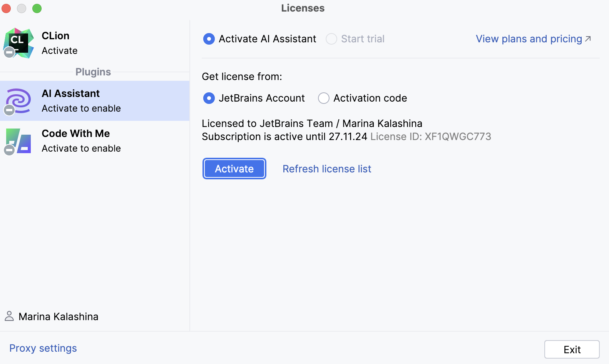Select JetBrains Account as license source
Viewport: 609px width, 364px height.
pyautogui.click(x=209, y=98)
